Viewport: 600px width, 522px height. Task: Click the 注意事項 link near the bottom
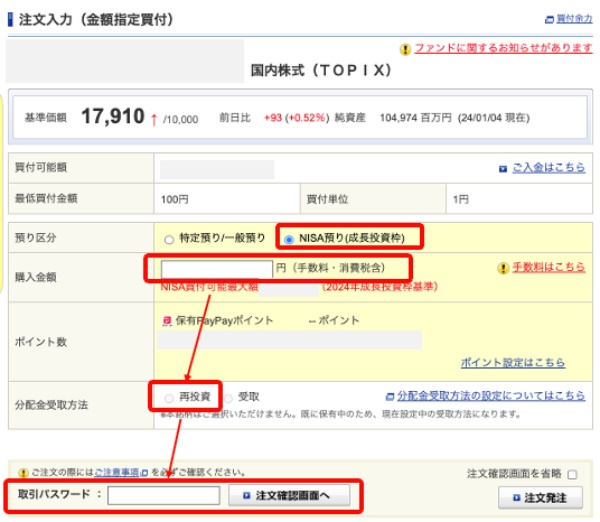(x=117, y=471)
